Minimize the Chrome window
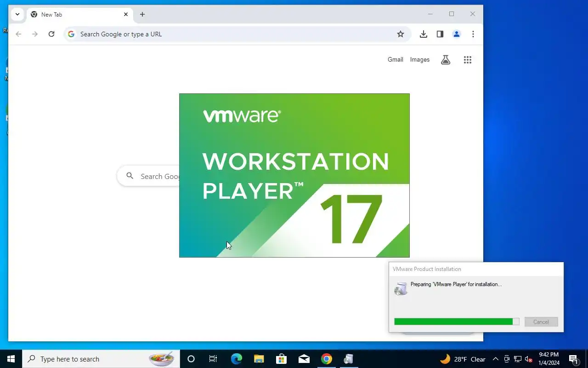 pos(430,14)
